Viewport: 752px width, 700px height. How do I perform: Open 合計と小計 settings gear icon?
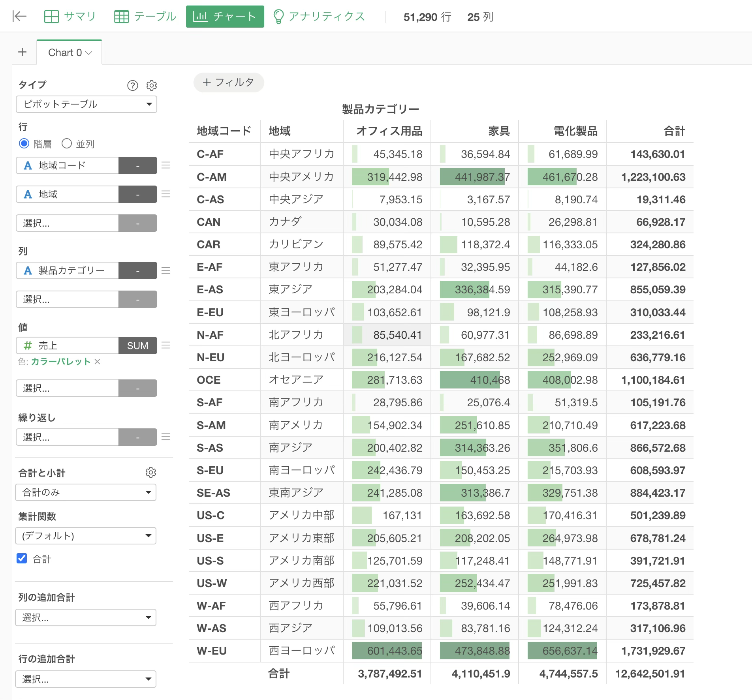[x=151, y=473]
